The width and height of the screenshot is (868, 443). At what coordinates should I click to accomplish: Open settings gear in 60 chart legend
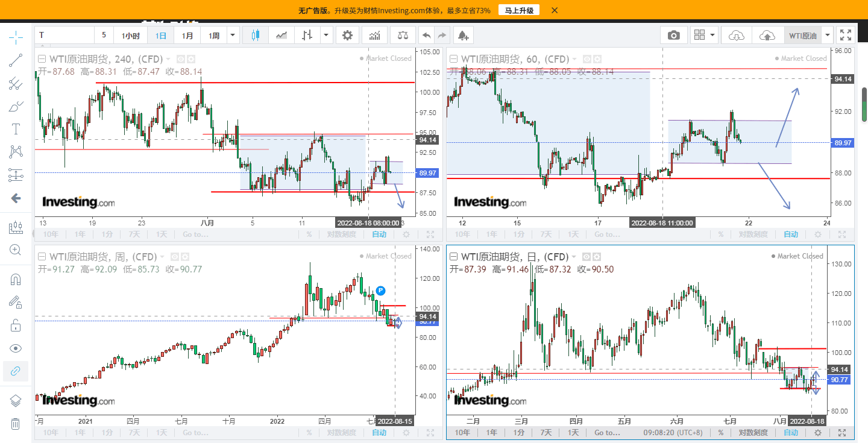[x=597, y=59]
